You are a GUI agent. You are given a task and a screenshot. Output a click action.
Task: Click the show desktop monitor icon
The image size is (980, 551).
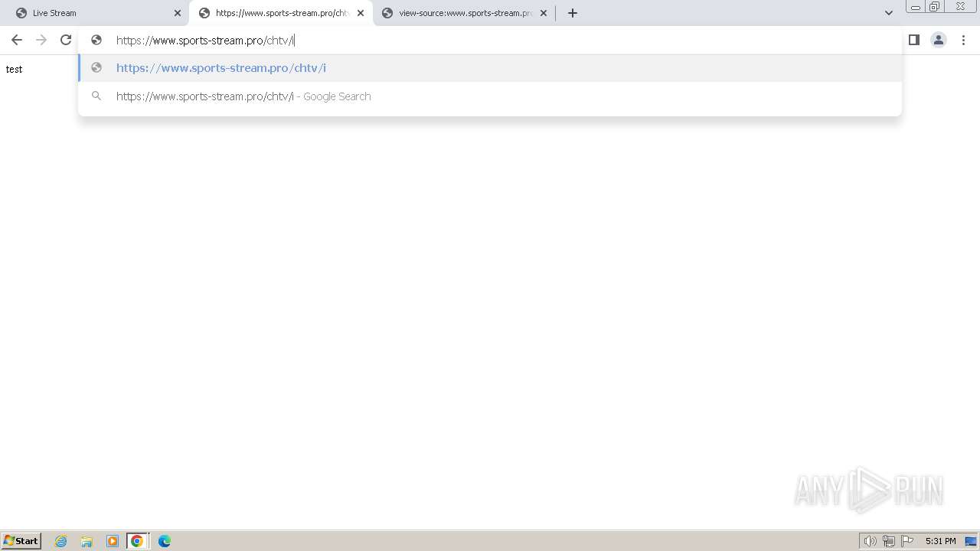(x=971, y=541)
